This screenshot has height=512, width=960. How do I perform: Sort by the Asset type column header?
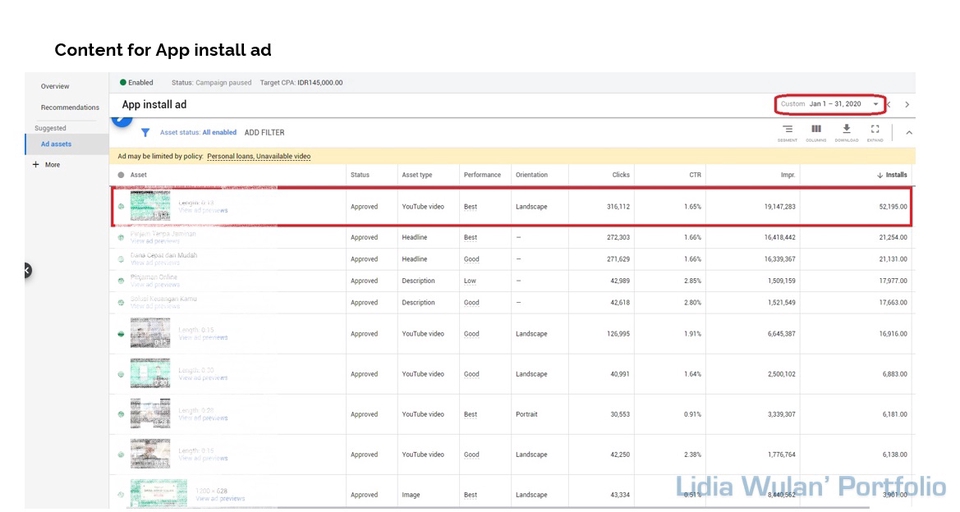point(417,175)
